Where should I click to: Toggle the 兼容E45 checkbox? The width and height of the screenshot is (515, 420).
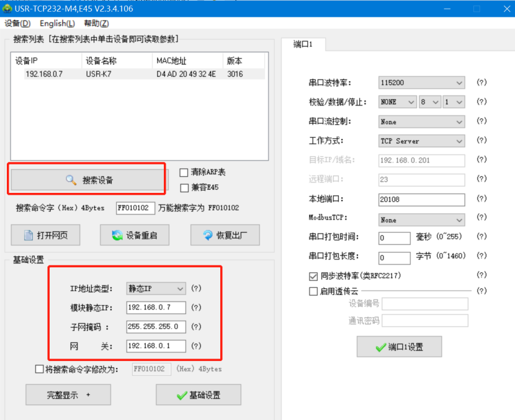pyautogui.click(x=184, y=187)
